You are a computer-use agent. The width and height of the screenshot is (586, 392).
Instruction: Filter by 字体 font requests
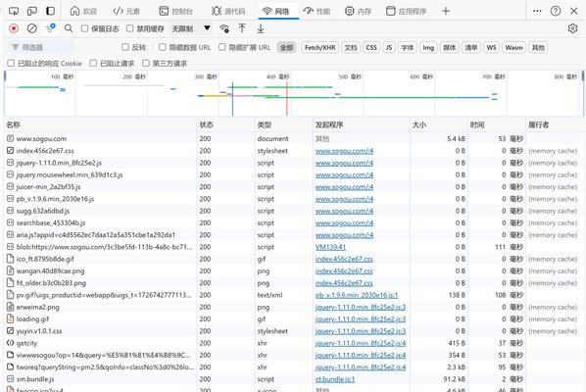click(408, 47)
